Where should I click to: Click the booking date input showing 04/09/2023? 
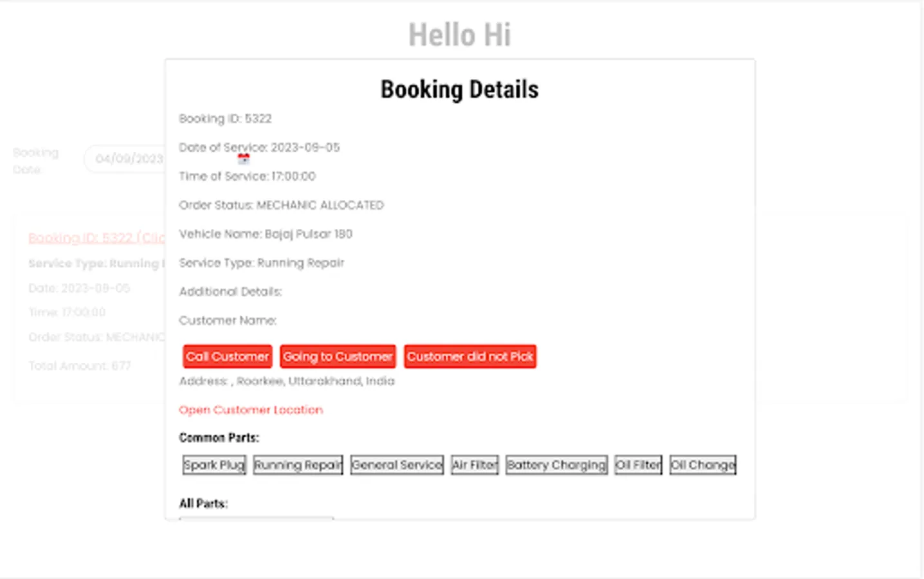point(127,158)
